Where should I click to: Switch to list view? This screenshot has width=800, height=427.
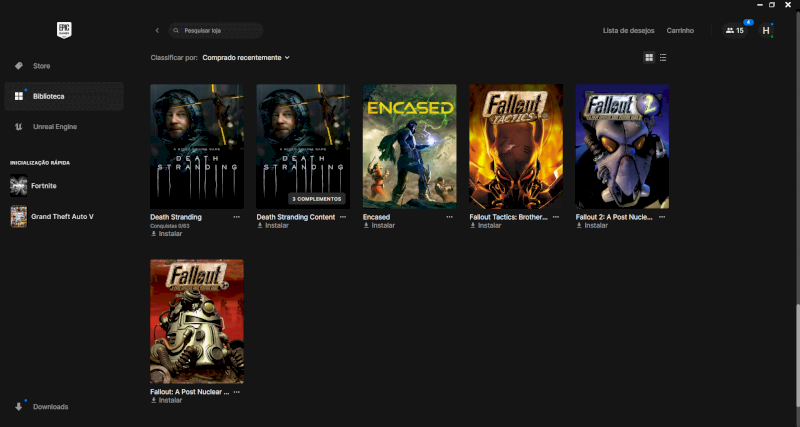click(x=663, y=58)
